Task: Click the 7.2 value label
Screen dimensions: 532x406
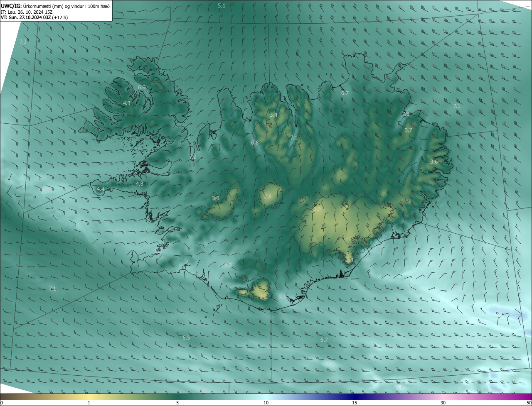Action: pyautogui.click(x=193, y=157)
